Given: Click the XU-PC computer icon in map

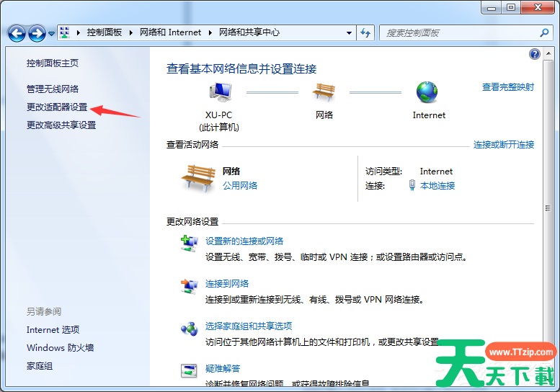Looking at the screenshot, I should (220, 92).
